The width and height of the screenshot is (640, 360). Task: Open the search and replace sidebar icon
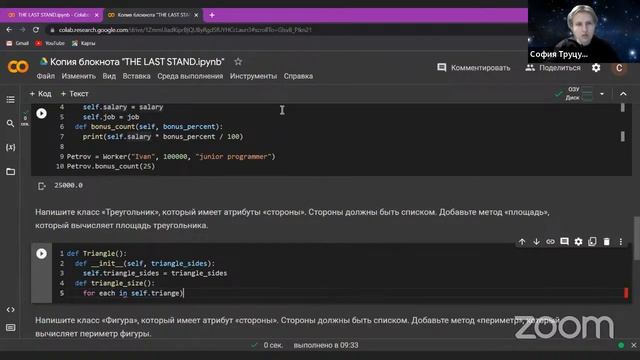tap(11, 123)
